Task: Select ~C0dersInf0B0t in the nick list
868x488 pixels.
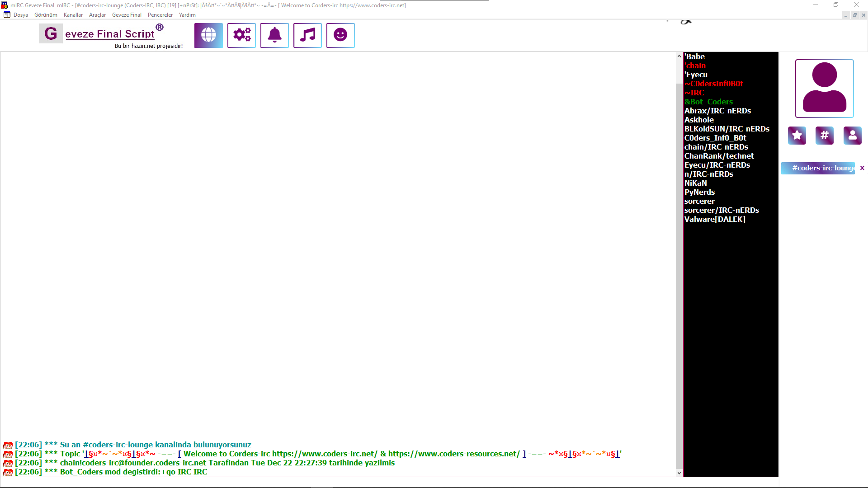Action: 714,84
